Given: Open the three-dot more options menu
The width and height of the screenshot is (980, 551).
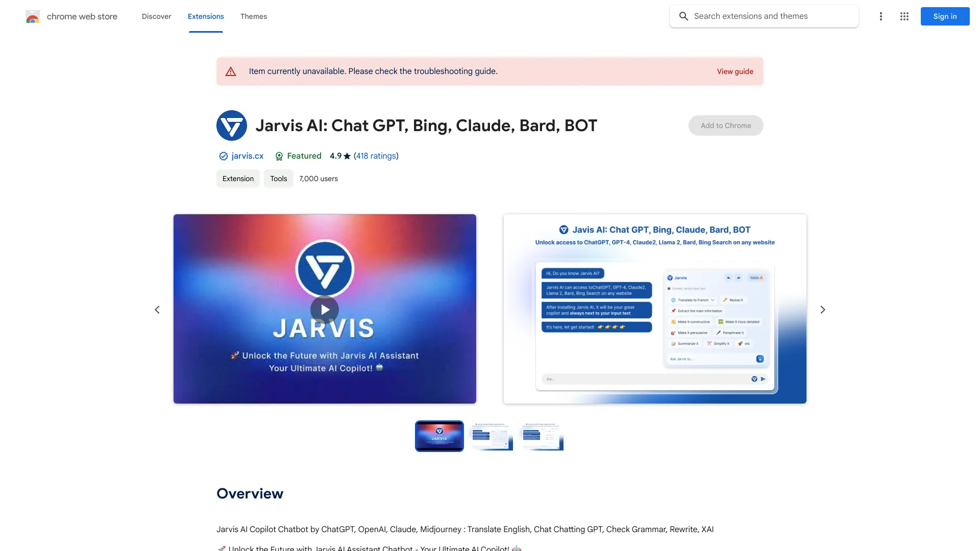Looking at the screenshot, I should pyautogui.click(x=880, y=16).
